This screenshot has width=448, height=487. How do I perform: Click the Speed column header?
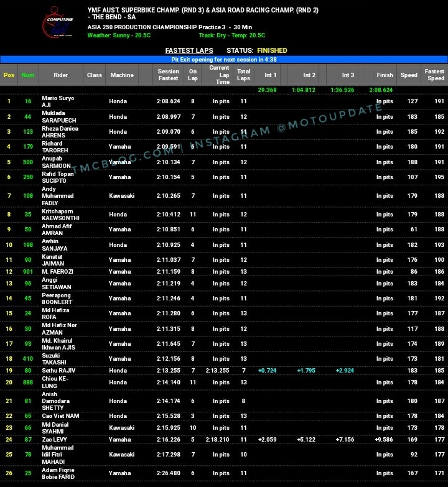[x=409, y=75]
